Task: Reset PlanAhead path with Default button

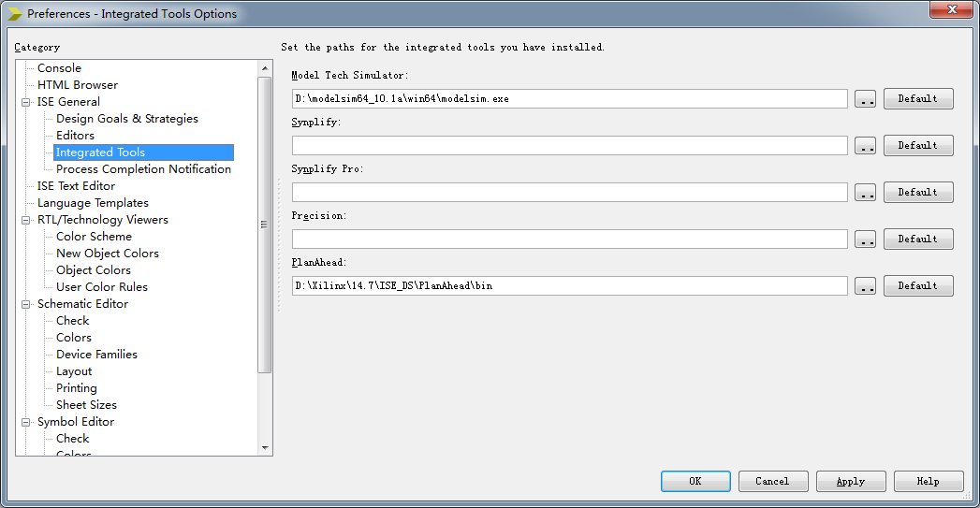Action: click(918, 286)
